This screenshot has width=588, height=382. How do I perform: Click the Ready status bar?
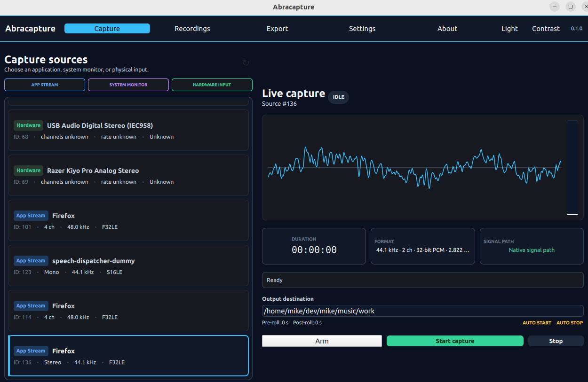pyautogui.click(x=422, y=280)
